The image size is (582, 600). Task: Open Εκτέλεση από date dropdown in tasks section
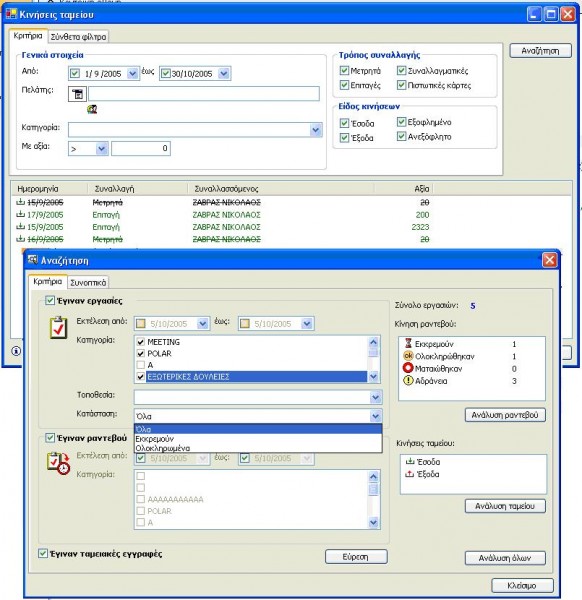pyautogui.click(x=203, y=324)
